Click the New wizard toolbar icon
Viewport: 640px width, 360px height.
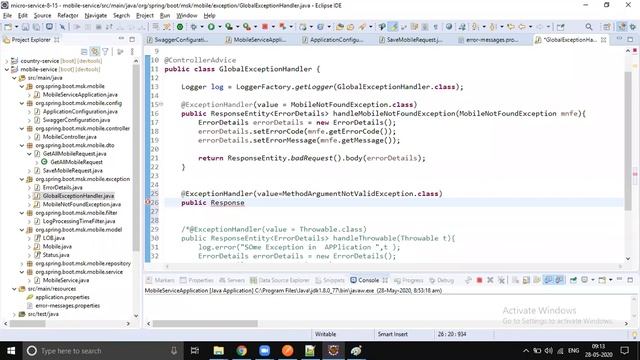[8, 27]
